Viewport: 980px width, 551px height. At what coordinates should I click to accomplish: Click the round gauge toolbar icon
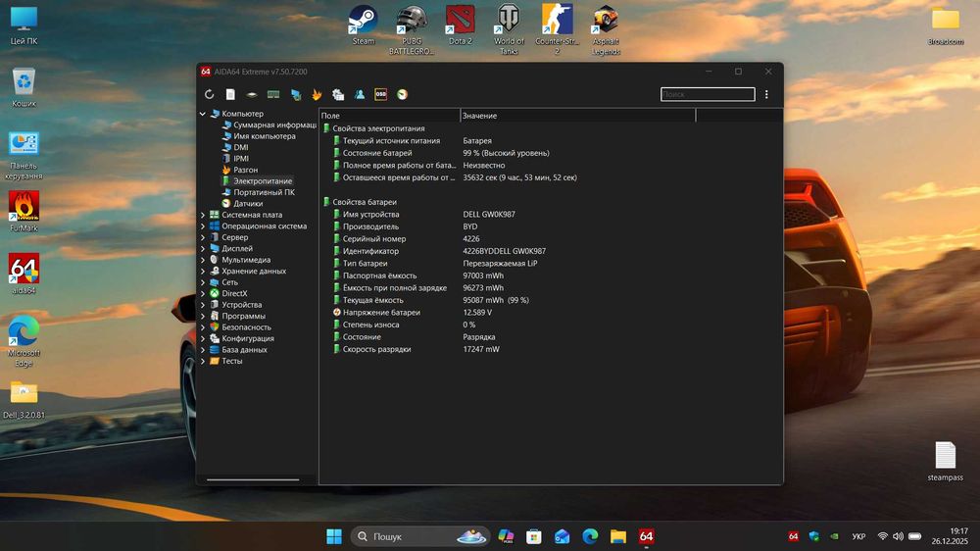tap(402, 94)
